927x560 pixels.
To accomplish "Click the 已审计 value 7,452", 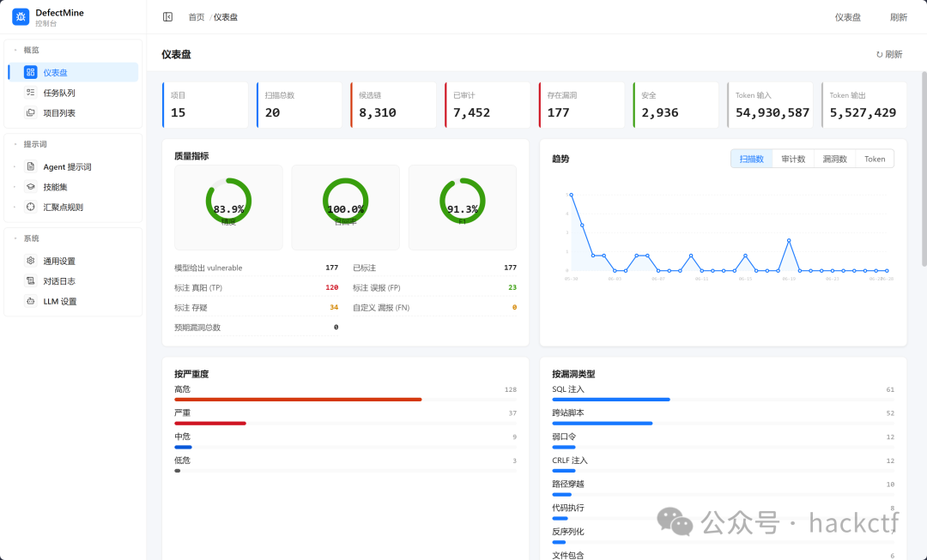I will tap(472, 113).
